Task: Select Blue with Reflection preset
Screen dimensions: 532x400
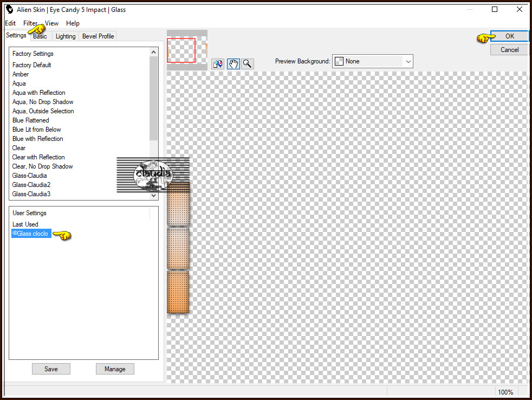Action: (x=38, y=139)
